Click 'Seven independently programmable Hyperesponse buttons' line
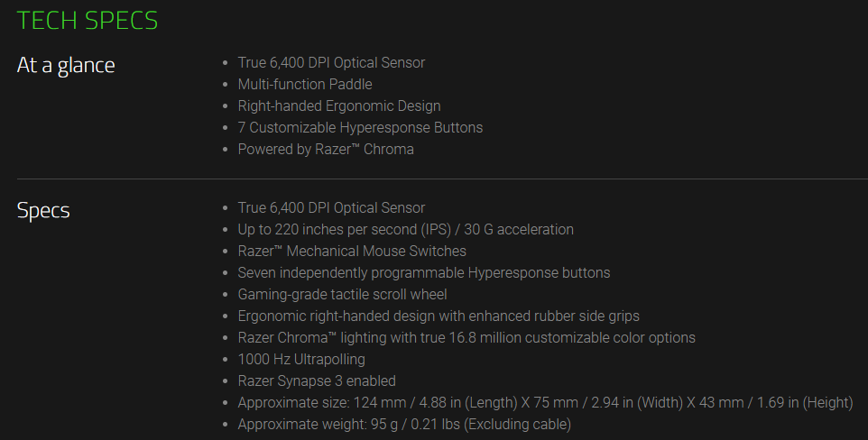Screen dimensions: 868x440 [x=423, y=272]
